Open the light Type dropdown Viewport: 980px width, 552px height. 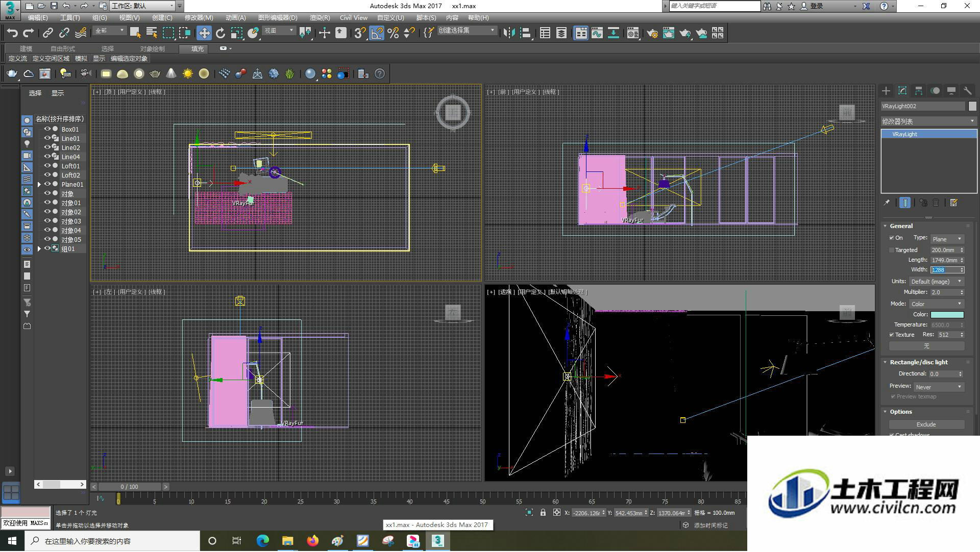pos(947,239)
